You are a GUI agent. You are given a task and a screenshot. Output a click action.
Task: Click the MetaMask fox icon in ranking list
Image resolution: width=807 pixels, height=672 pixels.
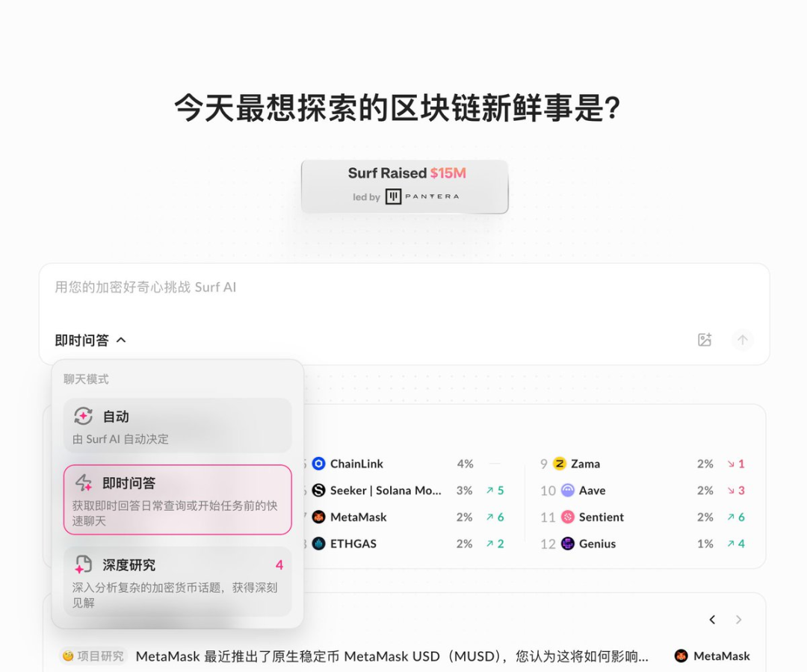pos(319,517)
